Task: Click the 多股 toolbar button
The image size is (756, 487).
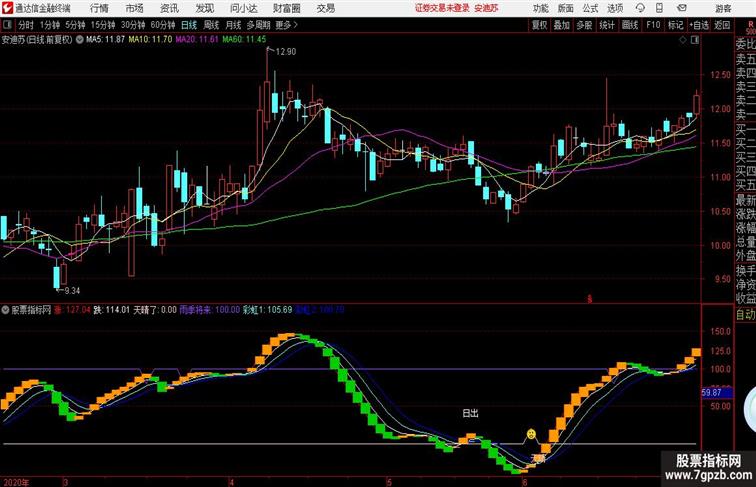Action: pos(584,25)
